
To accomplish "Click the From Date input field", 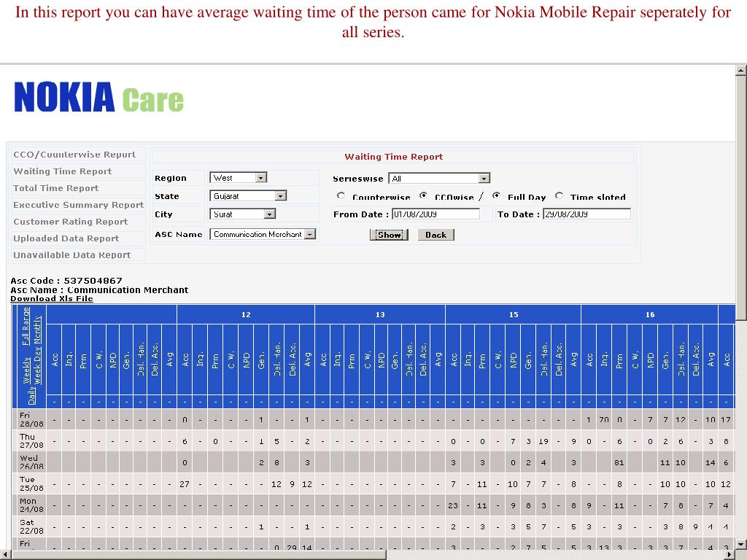I will coord(436,214).
